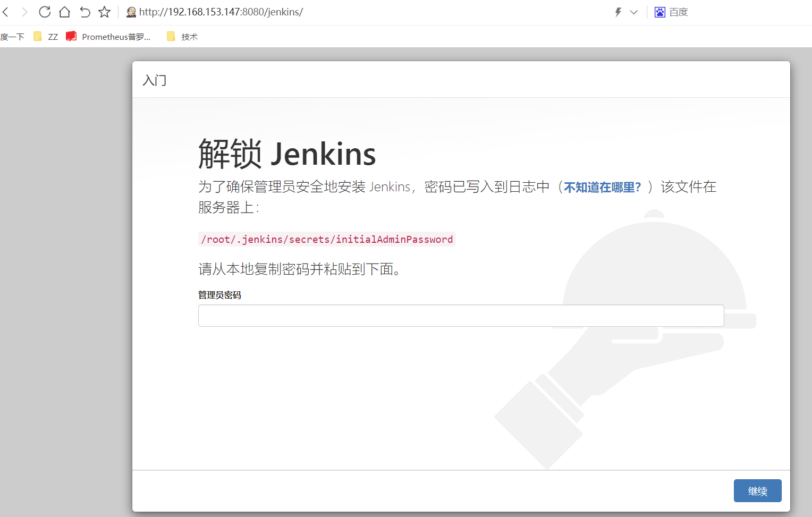This screenshot has height=517, width=812.
Task: Expand the dropdown arrow next to lightning icon
Action: (x=633, y=12)
